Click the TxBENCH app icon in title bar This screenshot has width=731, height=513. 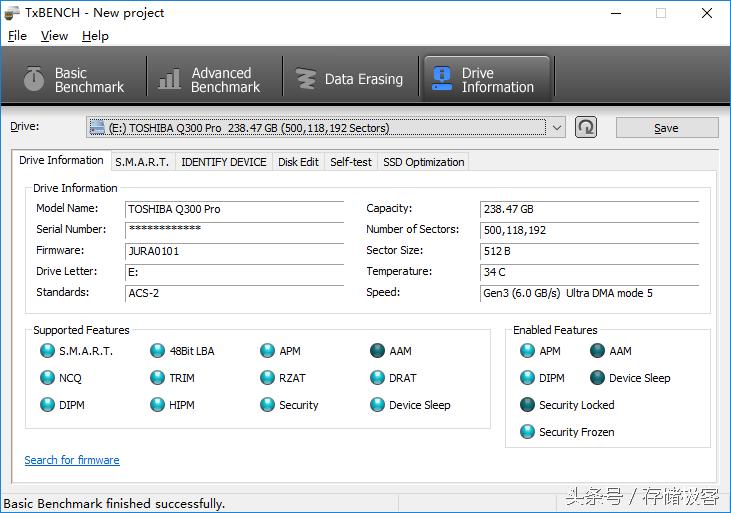(12, 13)
